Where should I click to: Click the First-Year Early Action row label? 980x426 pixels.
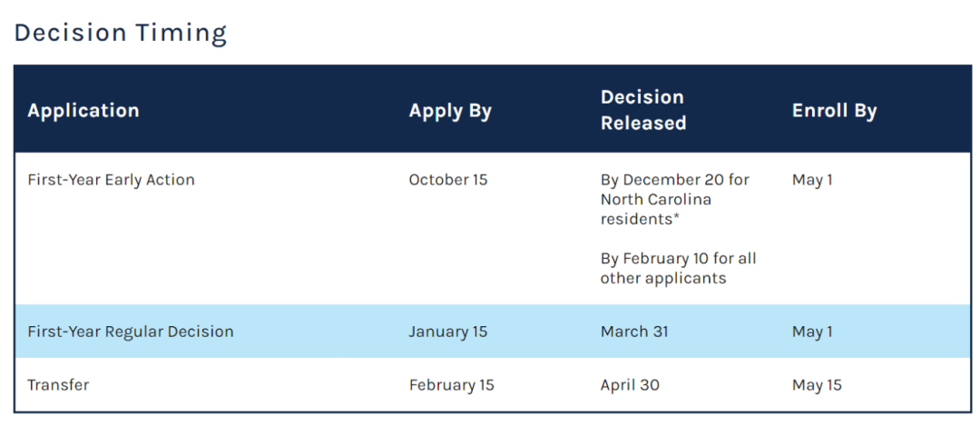point(111,180)
